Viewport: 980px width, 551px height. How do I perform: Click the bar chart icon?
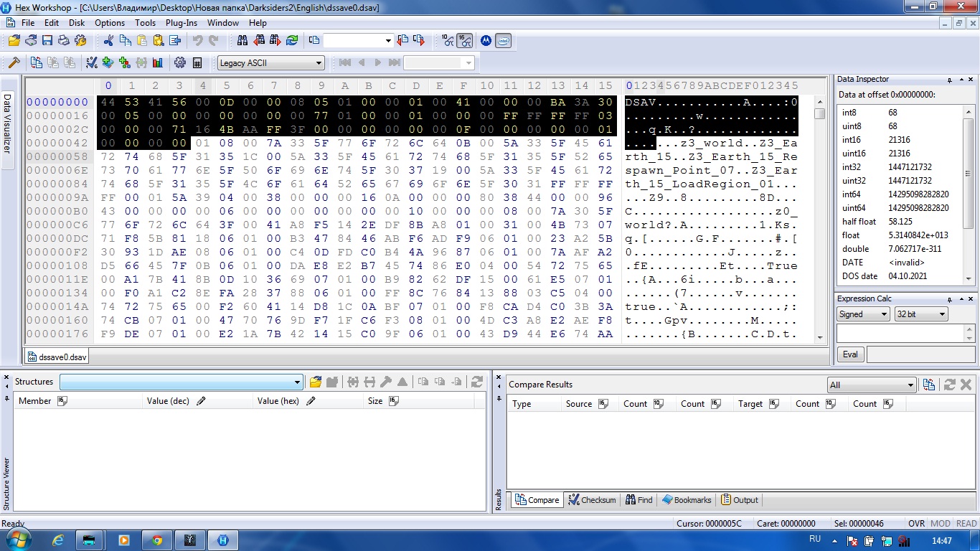coord(158,63)
